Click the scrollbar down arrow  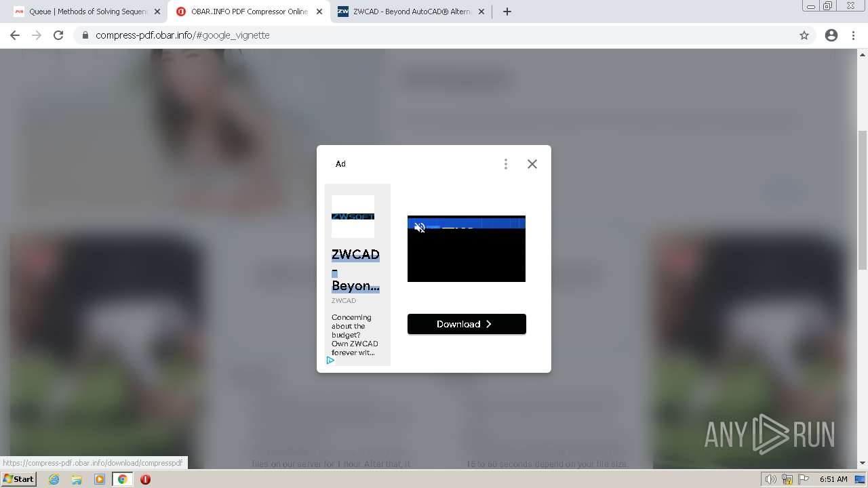tap(863, 464)
